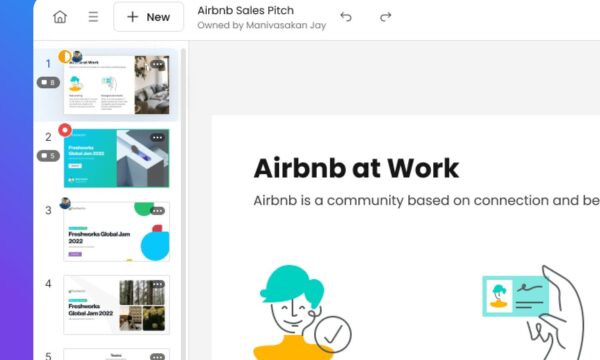This screenshot has width=600, height=360.
Task: Select the hand holding ID card illustration
Action: (x=533, y=312)
